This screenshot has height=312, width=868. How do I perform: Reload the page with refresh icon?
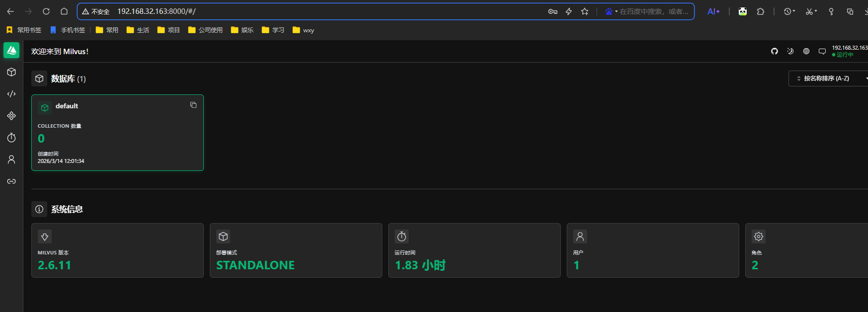tap(46, 11)
